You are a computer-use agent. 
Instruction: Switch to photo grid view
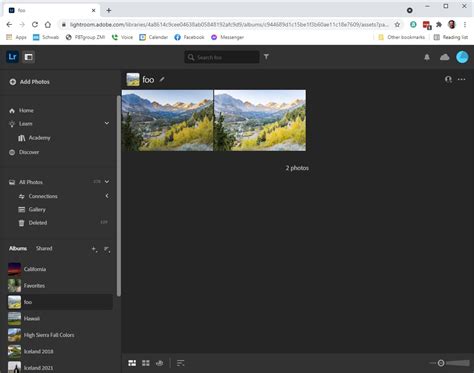(x=132, y=363)
